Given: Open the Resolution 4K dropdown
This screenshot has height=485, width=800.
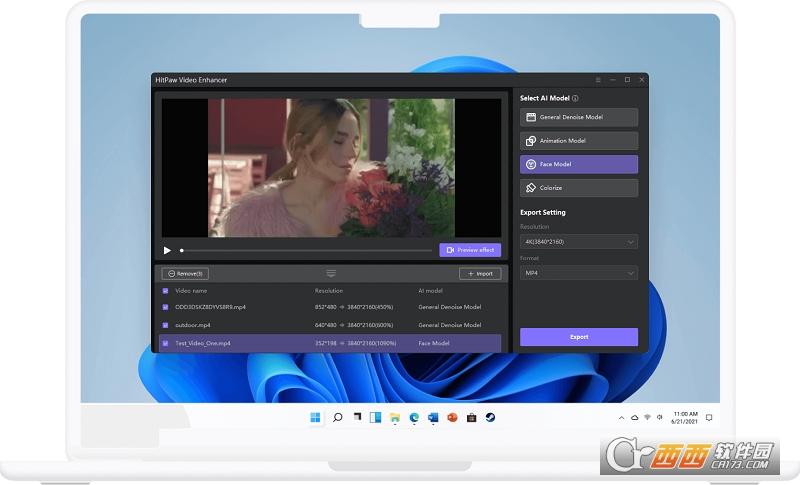Looking at the screenshot, I should click(x=579, y=242).
